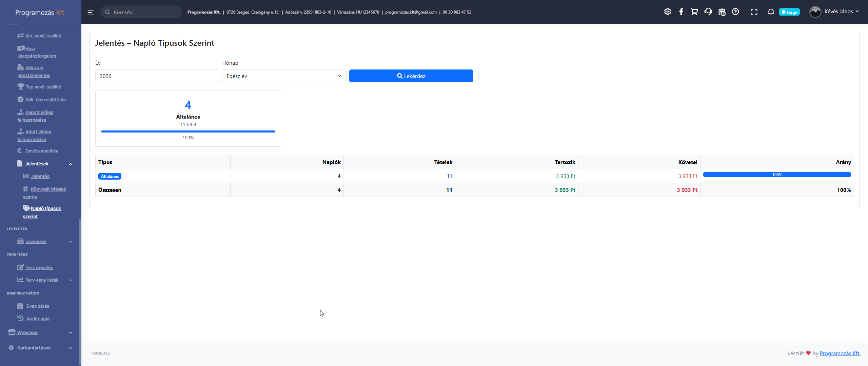Open the help question mark icon
Screen dimensions: 868x366
point(735,12)
